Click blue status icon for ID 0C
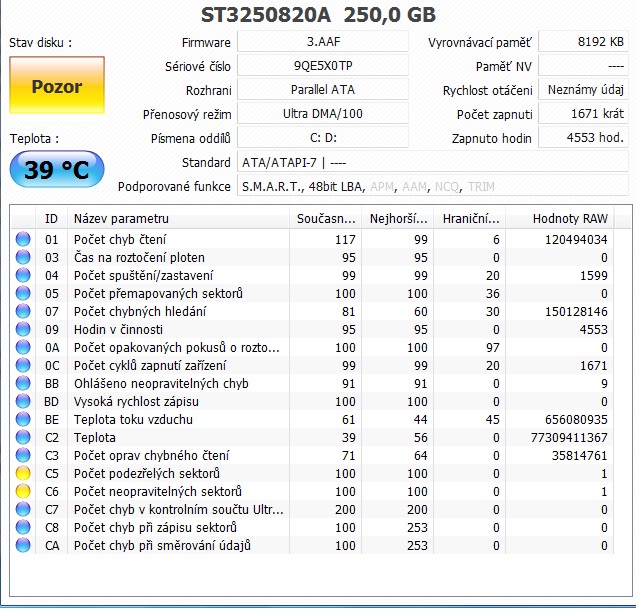The image size is (640, 609). [23, 365]
